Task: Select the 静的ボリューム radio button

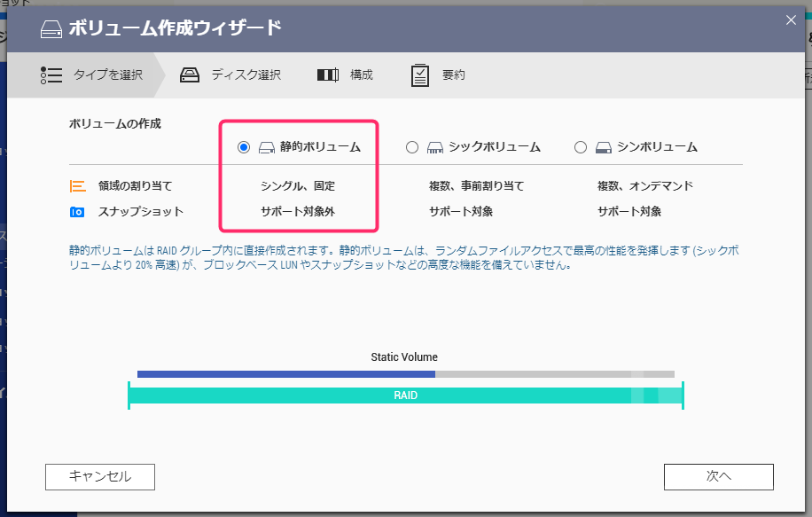Action: coord(244,147)
